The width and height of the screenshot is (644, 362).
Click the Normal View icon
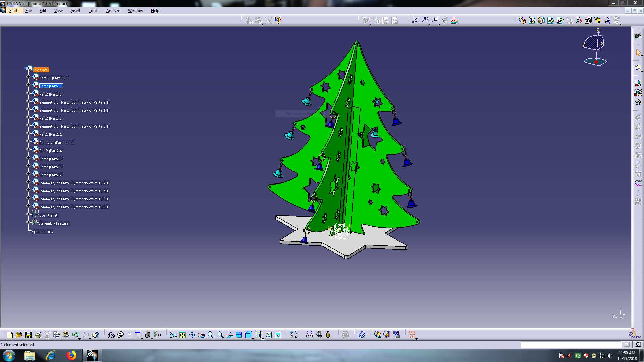(x=230, y=335)
